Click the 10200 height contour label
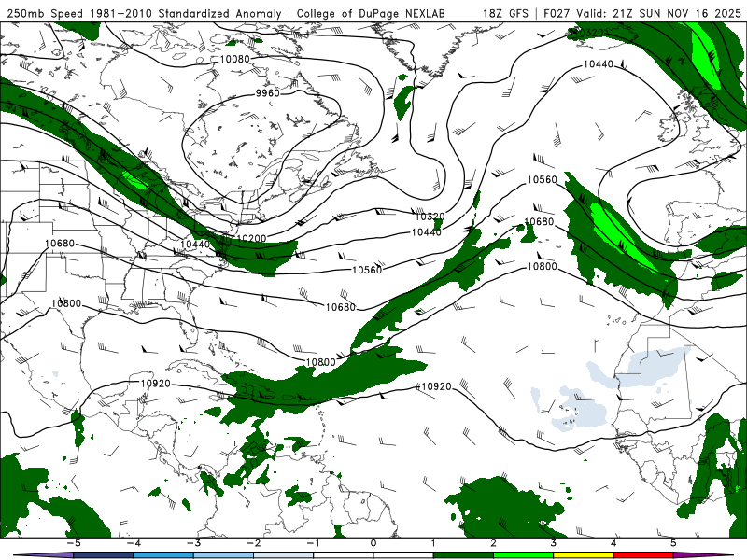 [x=251, y=238]
